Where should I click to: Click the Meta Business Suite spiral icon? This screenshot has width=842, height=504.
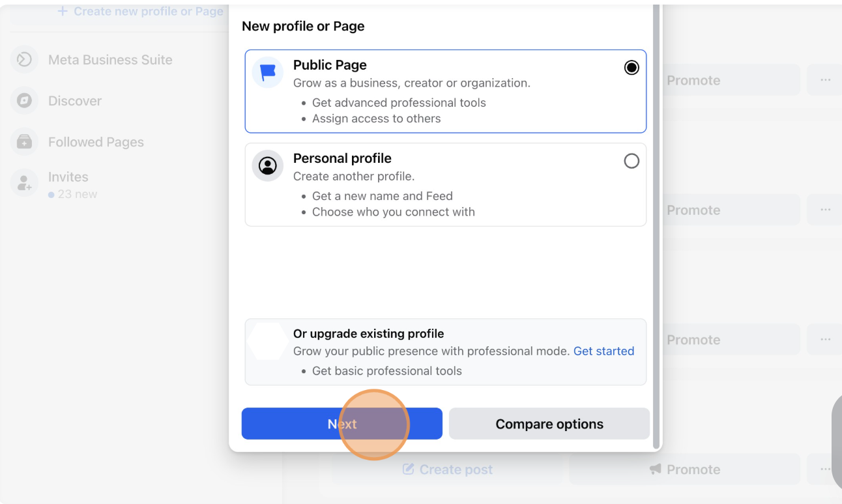click(x=24, y=59)
